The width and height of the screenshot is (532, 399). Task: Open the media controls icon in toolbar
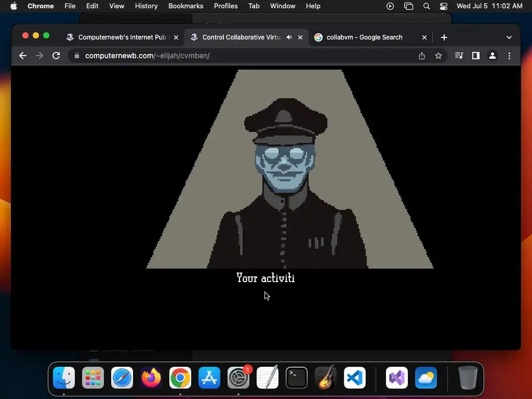coord(459,56)
